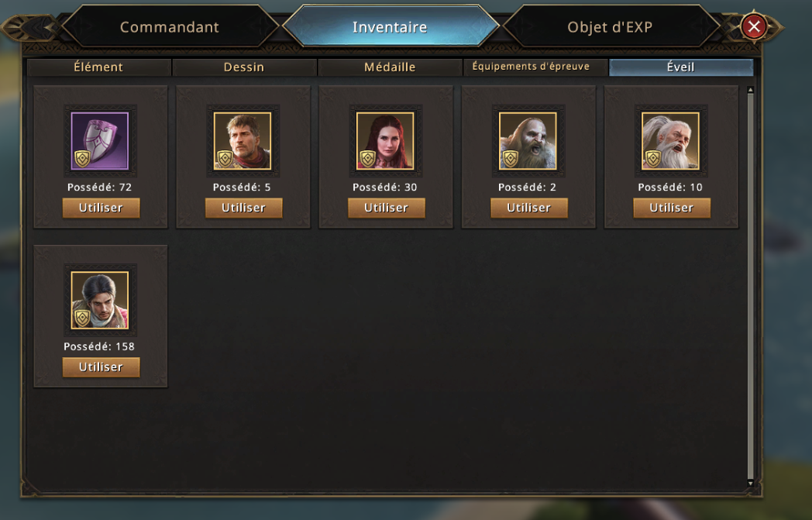Click Utiliser under the item with 2 possessed
The width and height of the screenshot is (812, 520).
pyautogui.click(x=529, y=208)
